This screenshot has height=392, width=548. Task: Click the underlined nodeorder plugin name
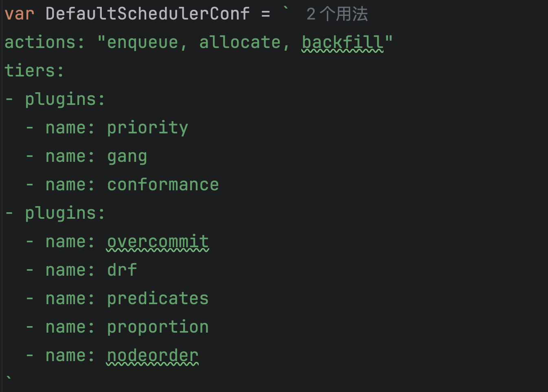pos(152,355)
